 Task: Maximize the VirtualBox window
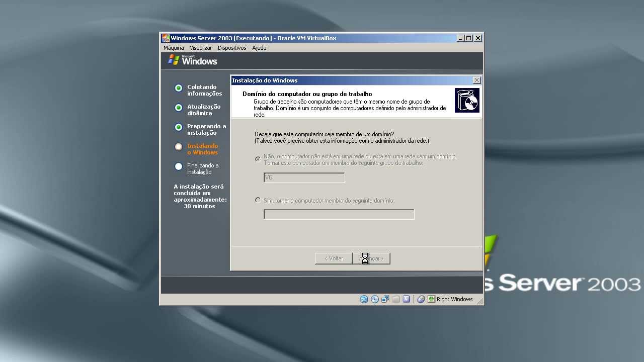469,38
